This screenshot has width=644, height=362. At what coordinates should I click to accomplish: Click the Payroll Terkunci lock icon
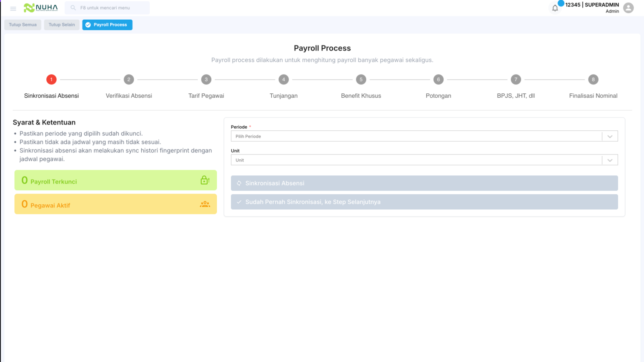pyautogui.click(x=205, y=180)
